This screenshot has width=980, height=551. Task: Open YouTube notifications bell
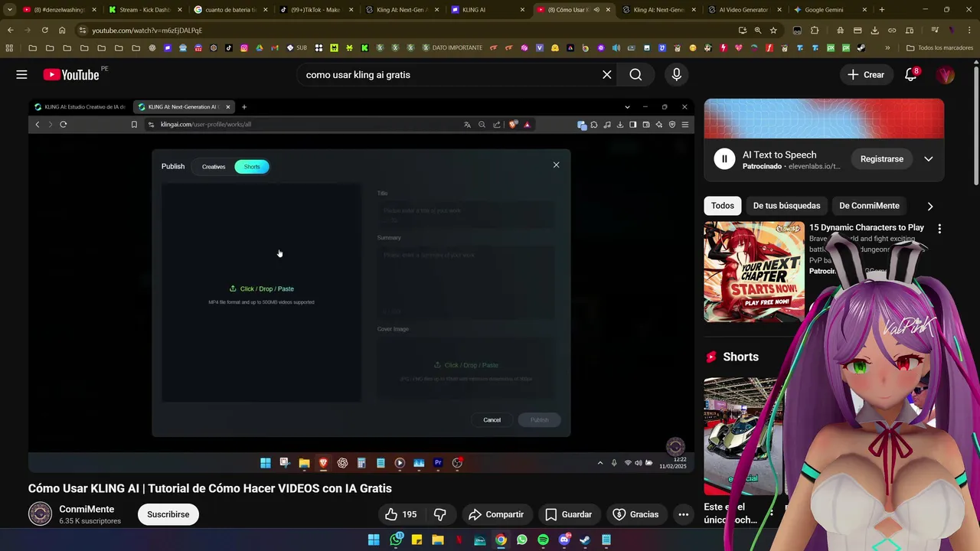point(910,74)
